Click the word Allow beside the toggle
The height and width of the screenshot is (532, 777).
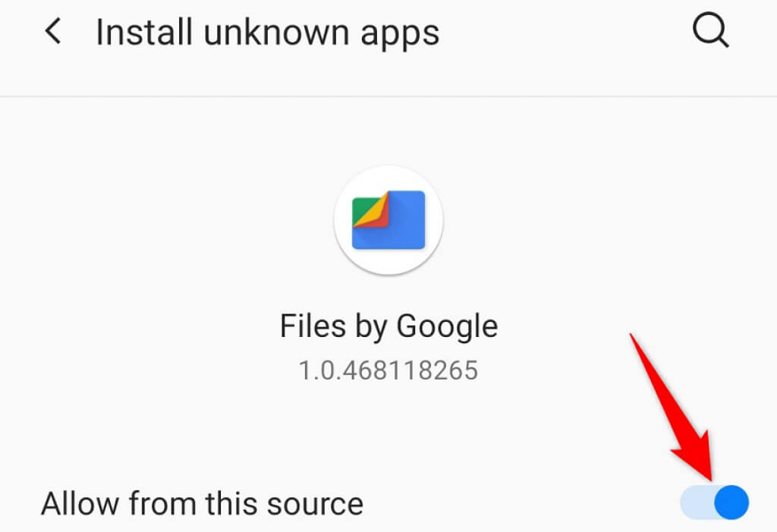coord(80,504)
